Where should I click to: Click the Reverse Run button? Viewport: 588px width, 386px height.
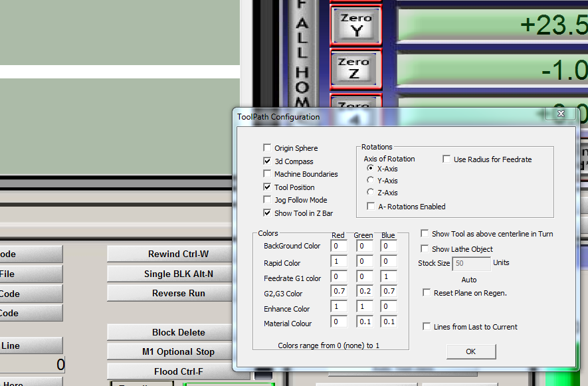178,293
